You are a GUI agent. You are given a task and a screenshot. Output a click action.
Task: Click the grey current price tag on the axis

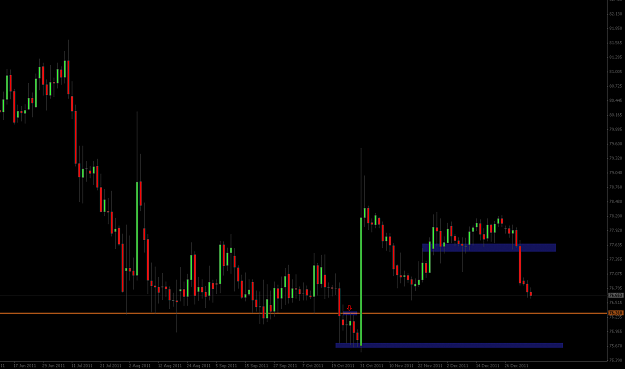click(615, 296)
